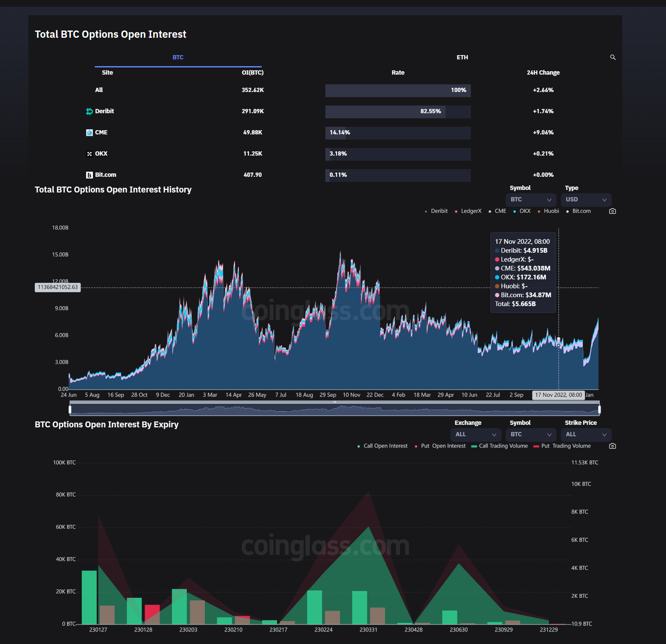Click the search magnifier icon

[613, 57]
